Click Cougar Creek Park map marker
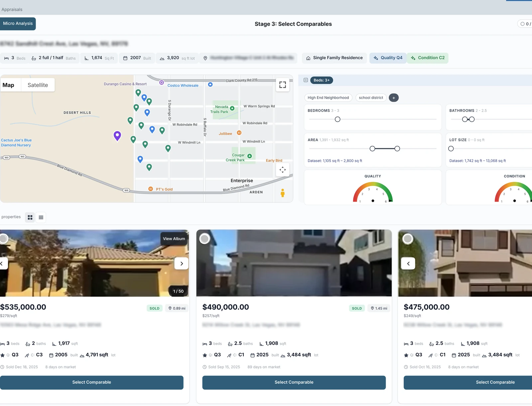Image resolution: width=532 pixels, height=406 pixels. click(x=250, y=156)
